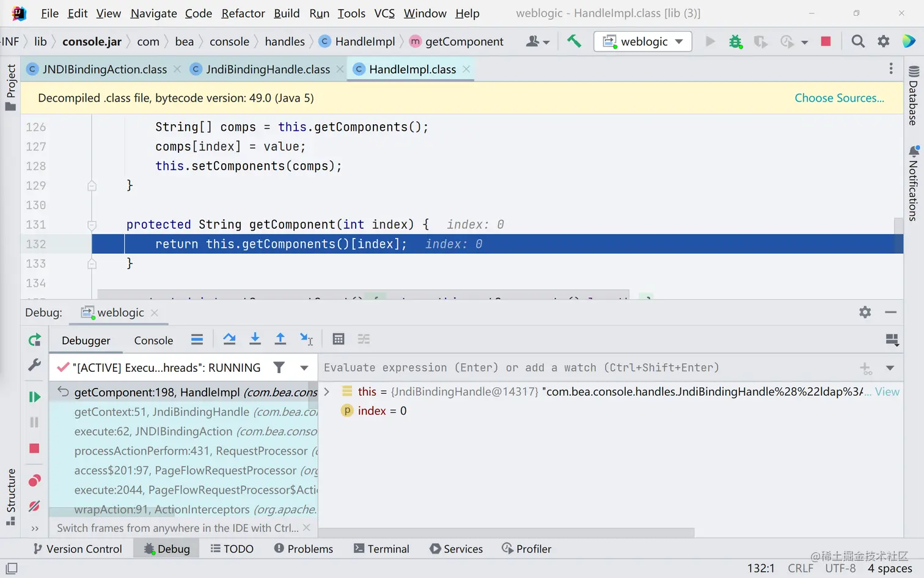Open Debug tool window gear options
924x578 pixels.
coord(865,312)
